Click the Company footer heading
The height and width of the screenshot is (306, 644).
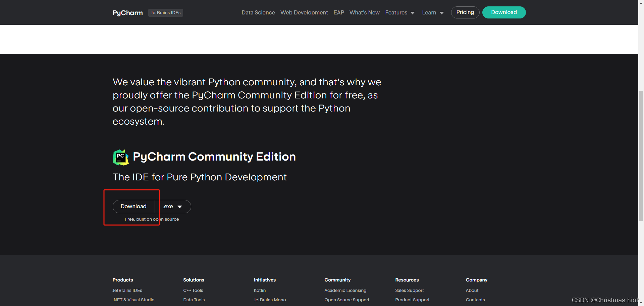477,280
